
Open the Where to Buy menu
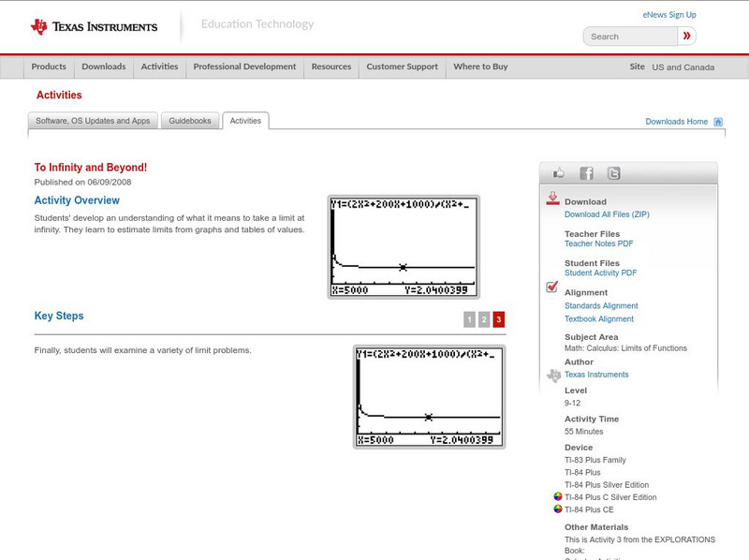tap(480, 66)
